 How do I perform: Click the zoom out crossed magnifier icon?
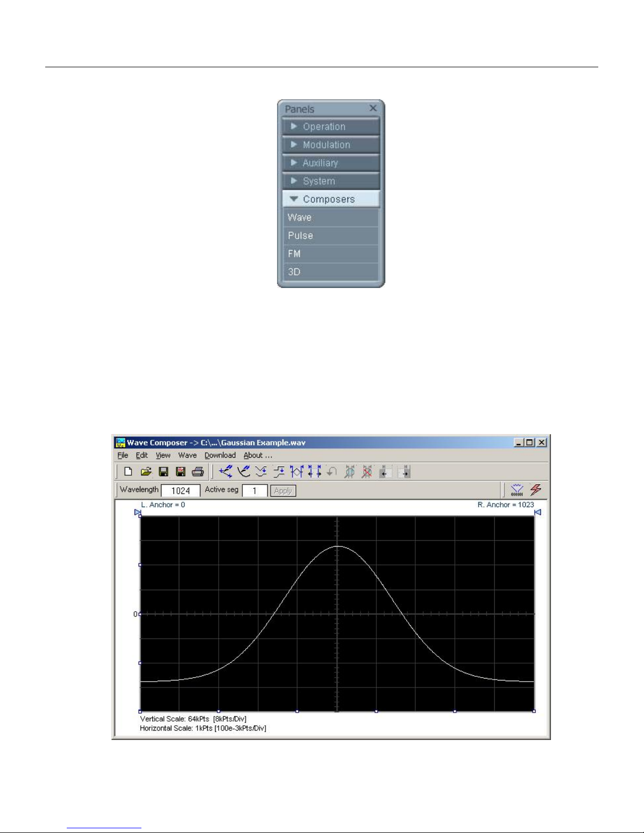coord(367,471)
